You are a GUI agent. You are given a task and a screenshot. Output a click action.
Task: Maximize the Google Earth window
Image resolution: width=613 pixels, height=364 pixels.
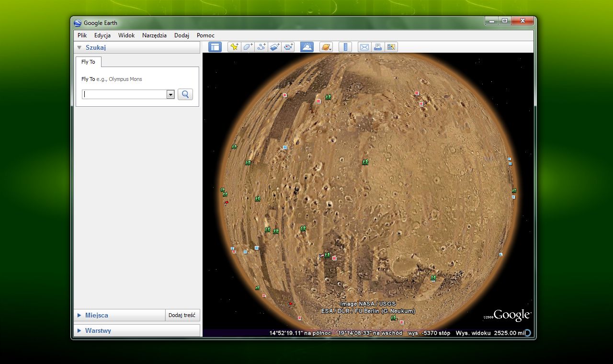click(x=504, y=21)
